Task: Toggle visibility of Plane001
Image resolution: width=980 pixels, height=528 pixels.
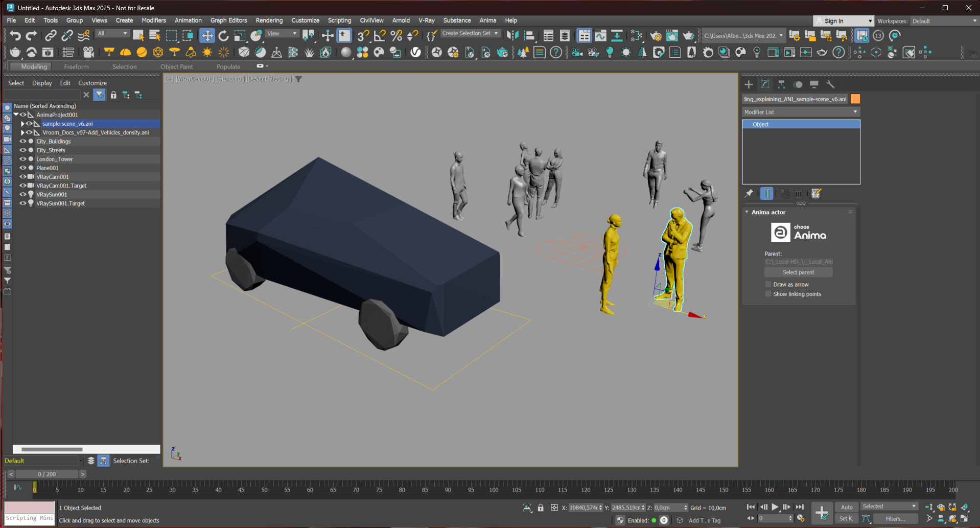Action: coord(23,168)
